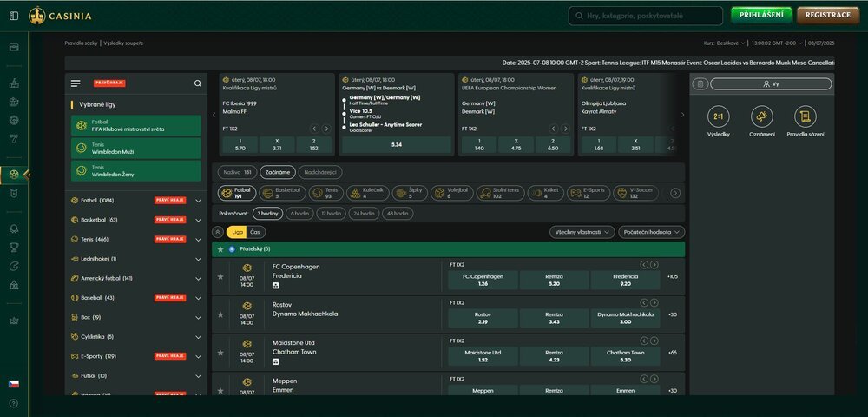
Task: Select the Šipky sport filter chip
Action: (410, 193)
